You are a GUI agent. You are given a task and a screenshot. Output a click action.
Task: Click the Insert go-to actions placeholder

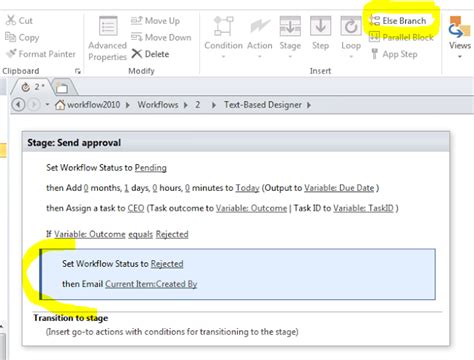coord(172,332)
